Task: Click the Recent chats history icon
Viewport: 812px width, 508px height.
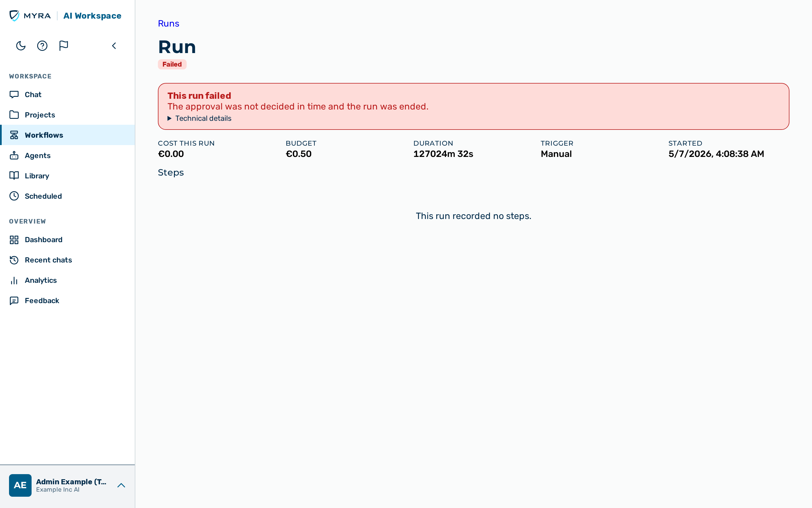Action: tap(14, 260)
